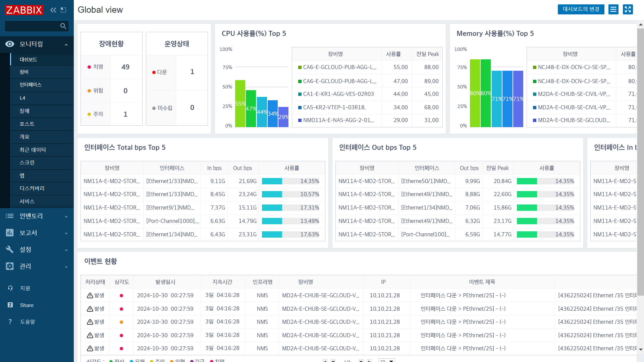The height and width of the screenshot is (362, 644).
Task: Click the 17.63% usage bar in Total bps
Action: (x=291, y=234)
